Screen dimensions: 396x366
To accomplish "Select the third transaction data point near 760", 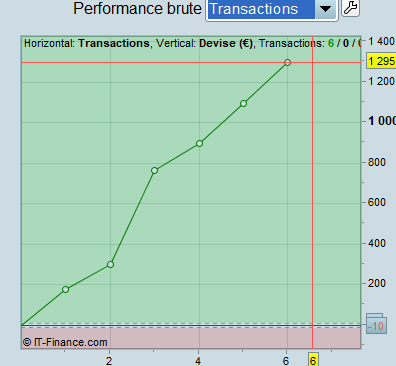I will click(154, 170).
